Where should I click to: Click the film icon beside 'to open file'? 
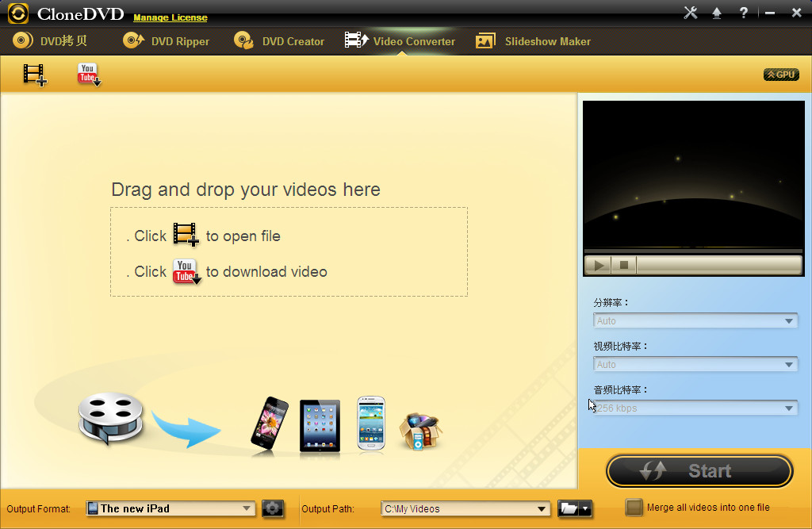186,235
